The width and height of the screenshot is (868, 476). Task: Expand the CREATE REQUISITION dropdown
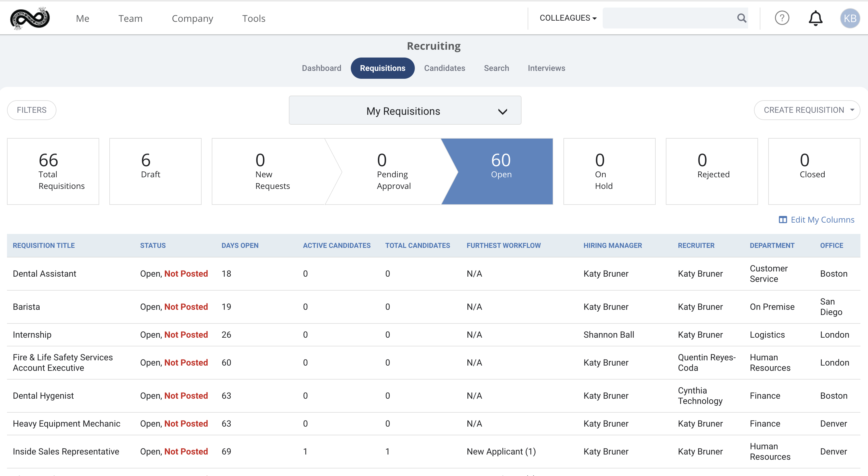pyautogui.click(x=807, y=110)
